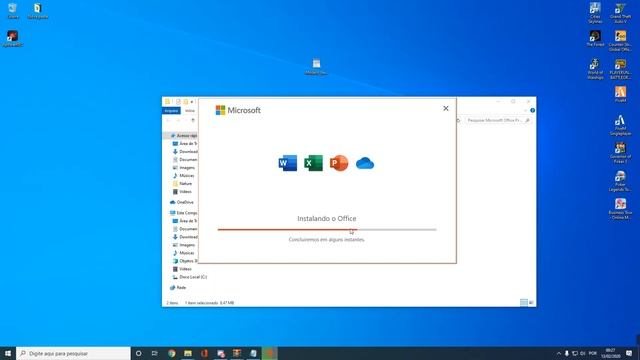The image size is (640, 360).
Task: Open volume control in system tray
Action: pos(582,353)
